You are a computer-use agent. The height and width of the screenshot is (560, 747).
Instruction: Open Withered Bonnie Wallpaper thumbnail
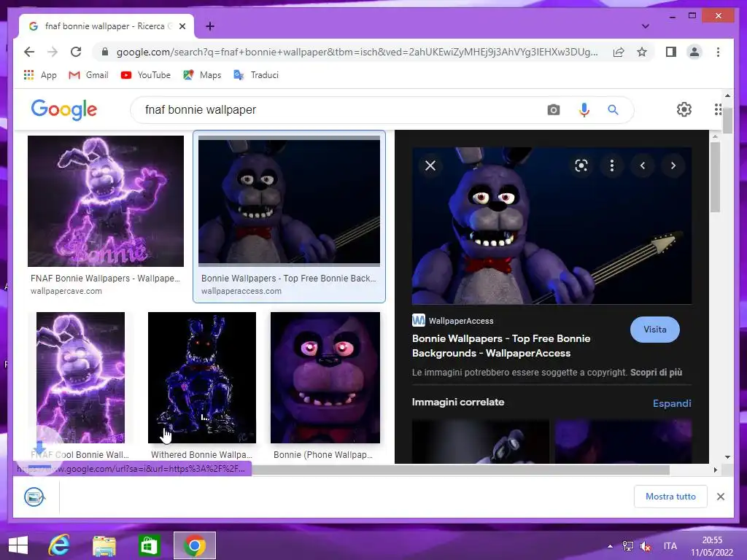pos(202,378)
